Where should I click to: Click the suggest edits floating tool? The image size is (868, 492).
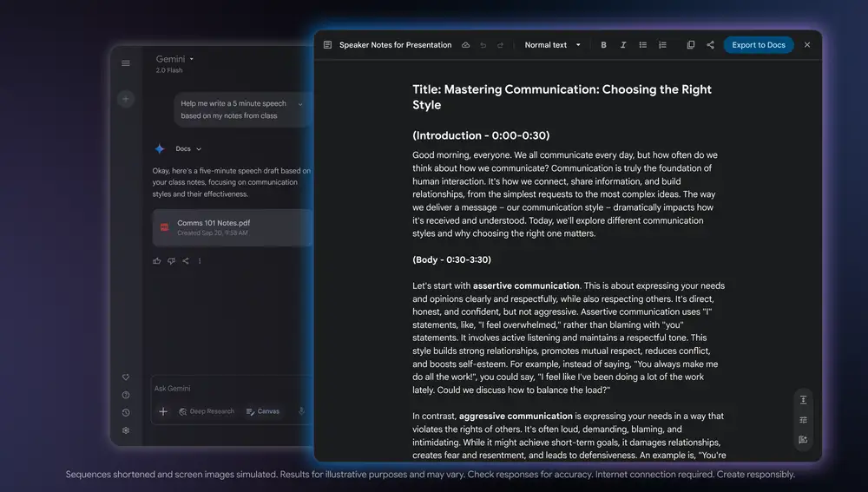[x=803, y=440]
